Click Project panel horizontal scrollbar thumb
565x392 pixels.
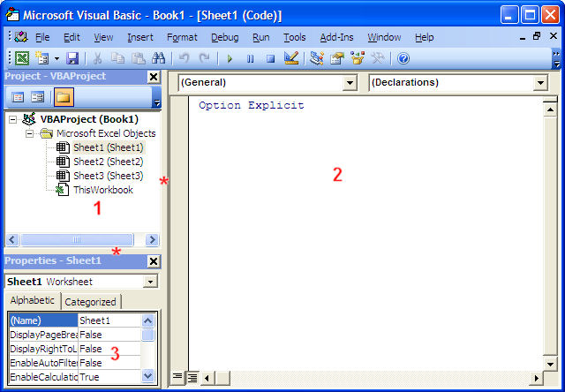(x=77, y=239)
